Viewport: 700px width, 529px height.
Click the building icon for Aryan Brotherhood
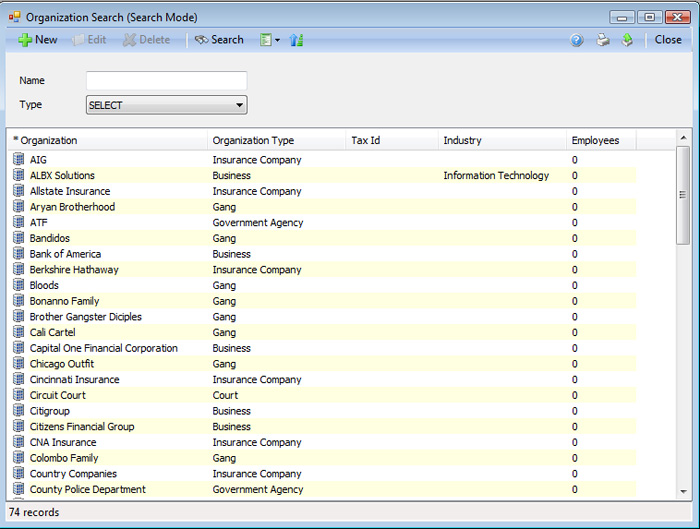pyautogui.click(x=18, y=207)
